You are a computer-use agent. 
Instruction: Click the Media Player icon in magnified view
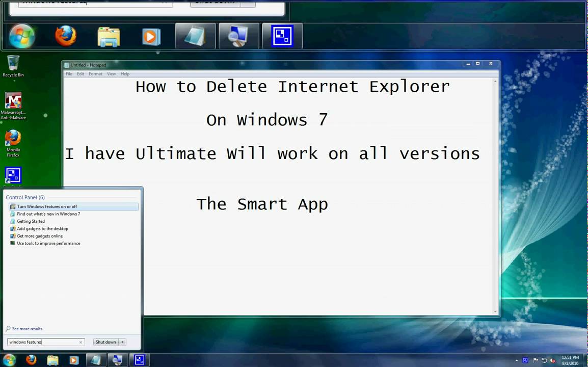tap(151, 37)
